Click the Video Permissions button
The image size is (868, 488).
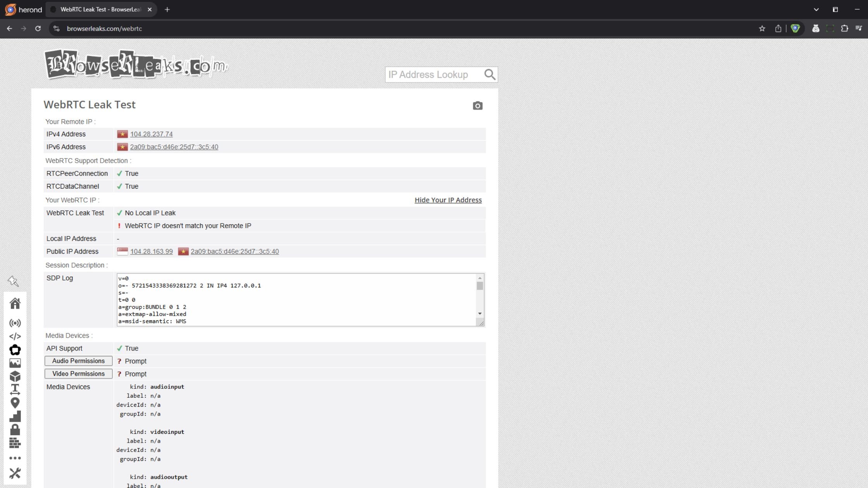click(78, 374)
